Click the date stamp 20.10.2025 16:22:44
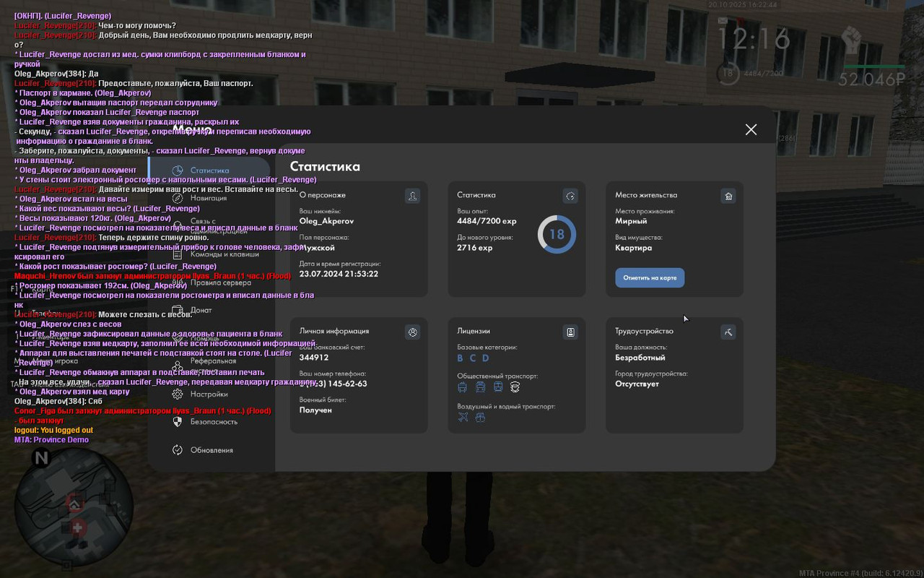924x578 pixels. pos(743,4)
